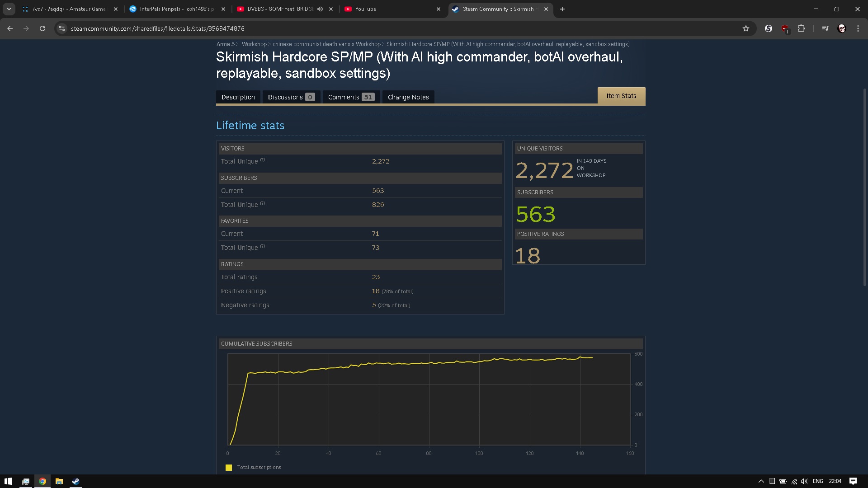Click the Item Stats button
This screenshot has height=488, width=868.
(621, 96)
